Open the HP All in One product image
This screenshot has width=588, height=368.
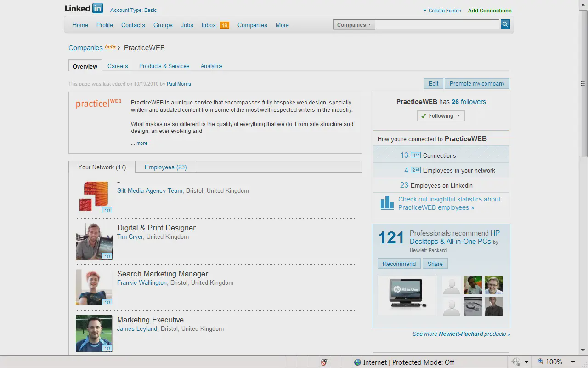tap(407, 295)
